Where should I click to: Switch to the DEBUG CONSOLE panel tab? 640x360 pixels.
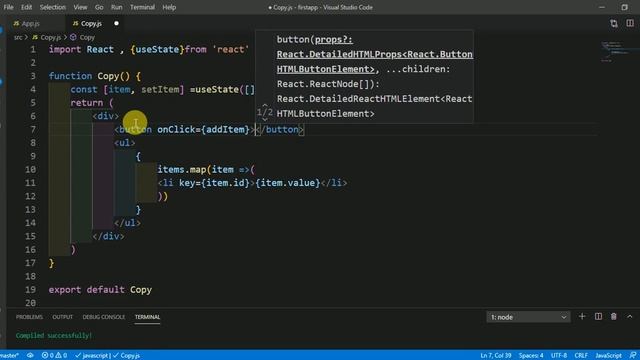(x=104, y=317)
